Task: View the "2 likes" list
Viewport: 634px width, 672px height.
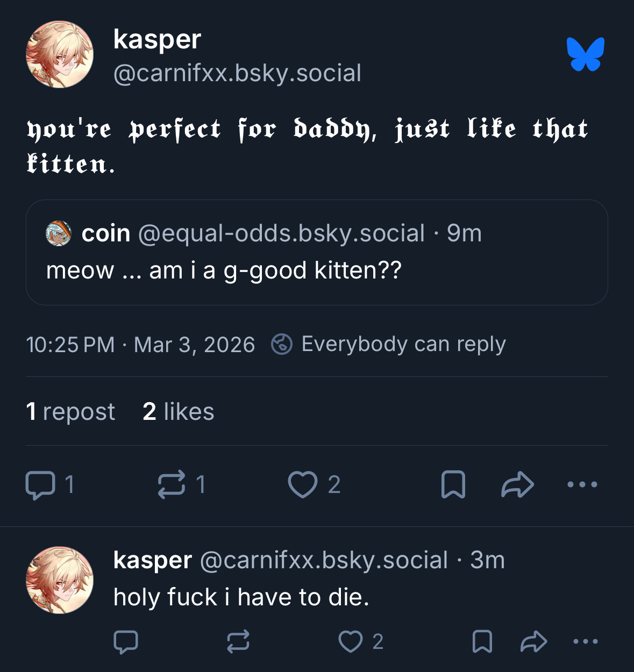Action: (179, 412)
